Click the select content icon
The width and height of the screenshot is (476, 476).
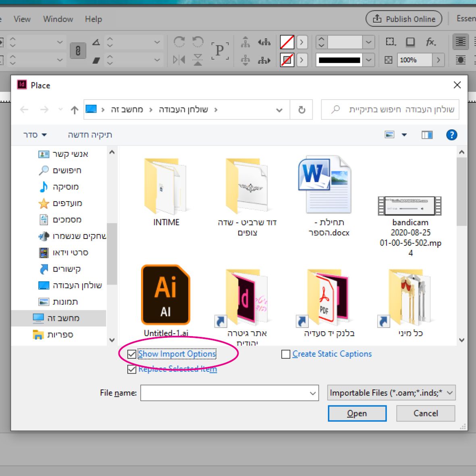pos(245,60)
